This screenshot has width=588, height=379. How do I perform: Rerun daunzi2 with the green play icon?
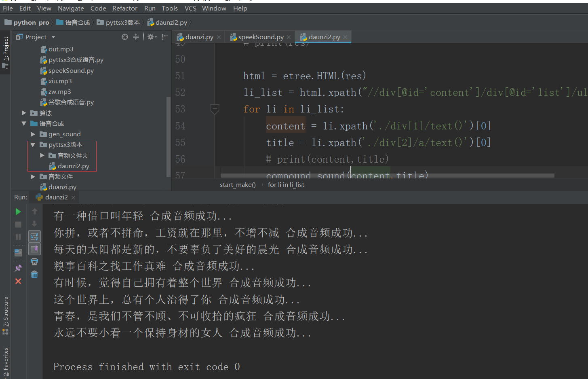click(18, 212)
